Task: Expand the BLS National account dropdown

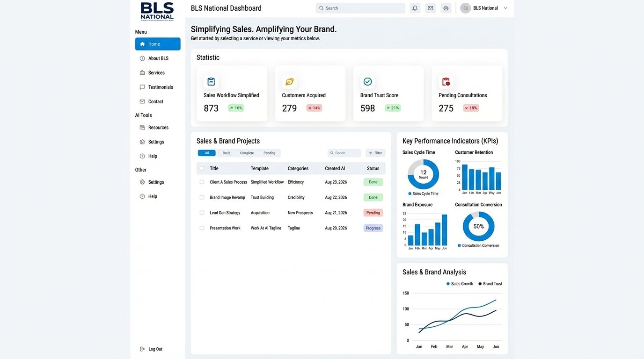Action: pyautogui.click(x=505, y=8)
